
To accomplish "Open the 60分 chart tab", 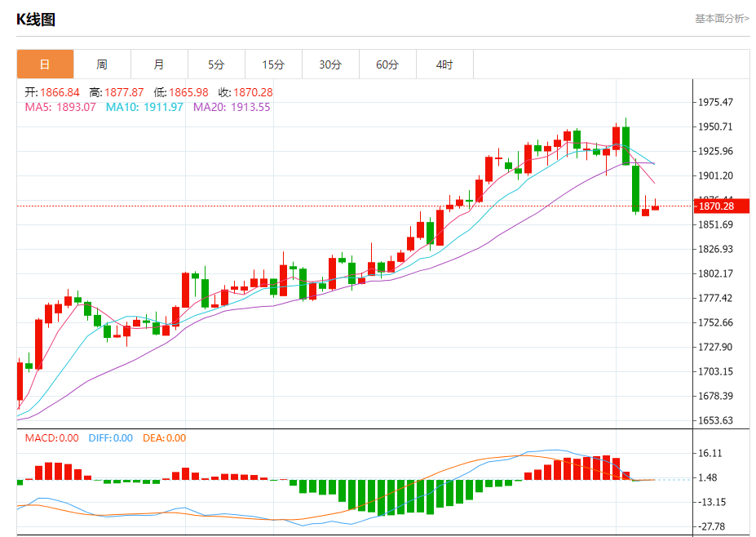I will point(387,64).
